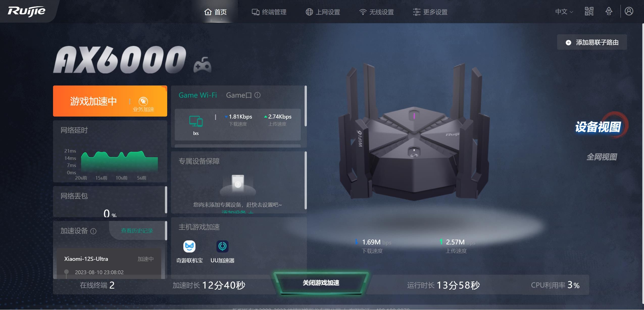644x310 pixels.
Task: Click the 业务加速 rocket icon
Action: tap(143, 101)
